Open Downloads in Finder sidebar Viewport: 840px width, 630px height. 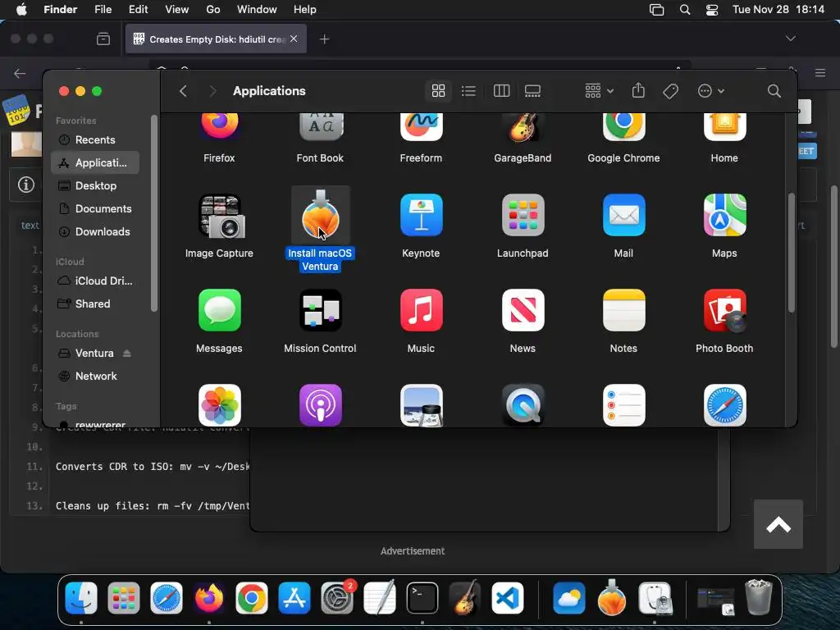click(95, 232)
